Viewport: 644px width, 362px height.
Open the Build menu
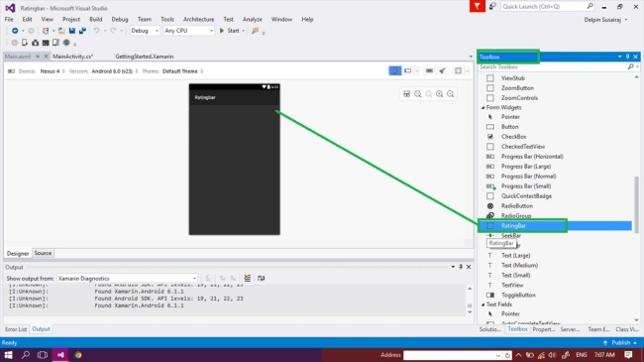96,19
